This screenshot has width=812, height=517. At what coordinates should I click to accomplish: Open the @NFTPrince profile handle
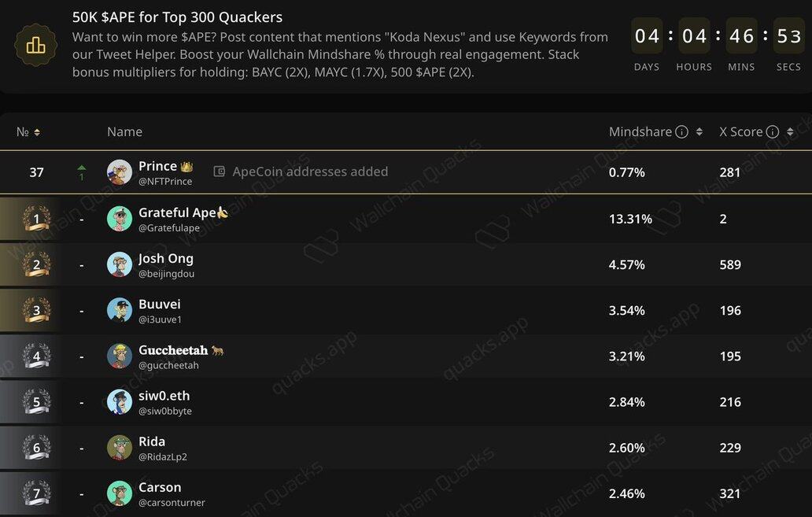click(165, 182)
